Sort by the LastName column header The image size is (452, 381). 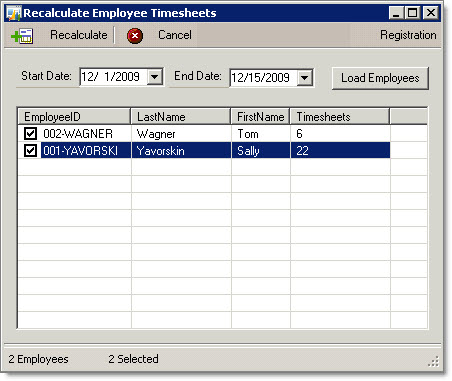pyautogui.click(x=181, y=117)
